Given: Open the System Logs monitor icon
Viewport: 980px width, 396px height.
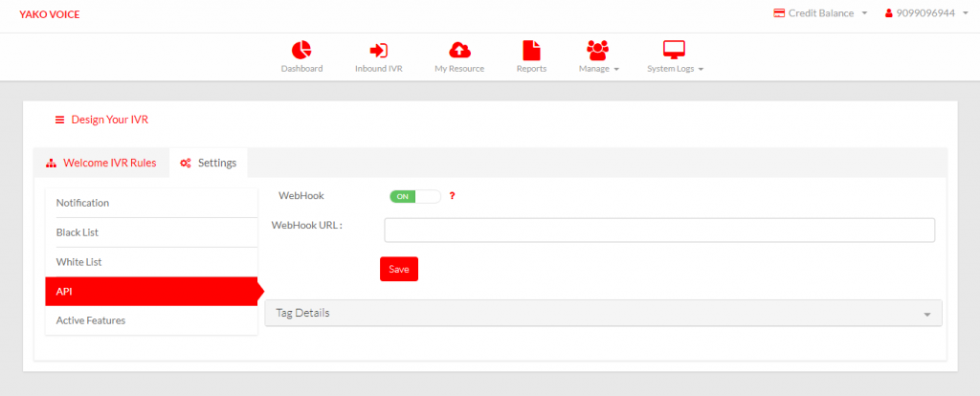Looking at the screenshot, I should coord(675,50).
